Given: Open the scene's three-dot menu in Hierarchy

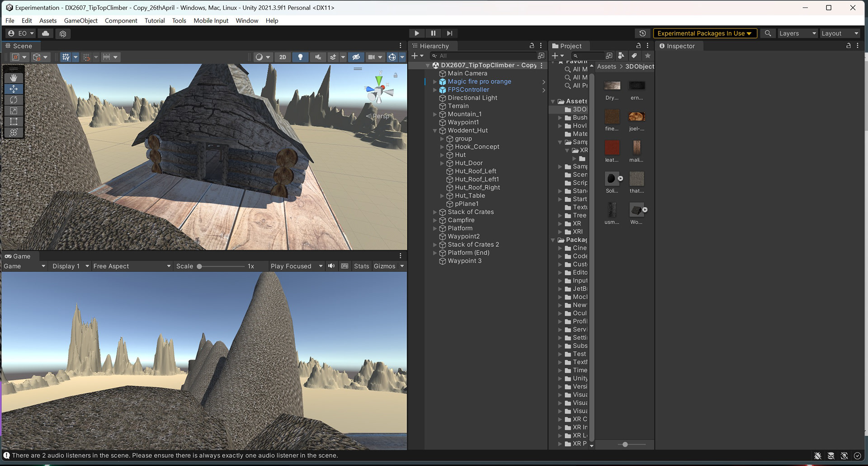Looking at the screenshot, I should click(541, 65).
